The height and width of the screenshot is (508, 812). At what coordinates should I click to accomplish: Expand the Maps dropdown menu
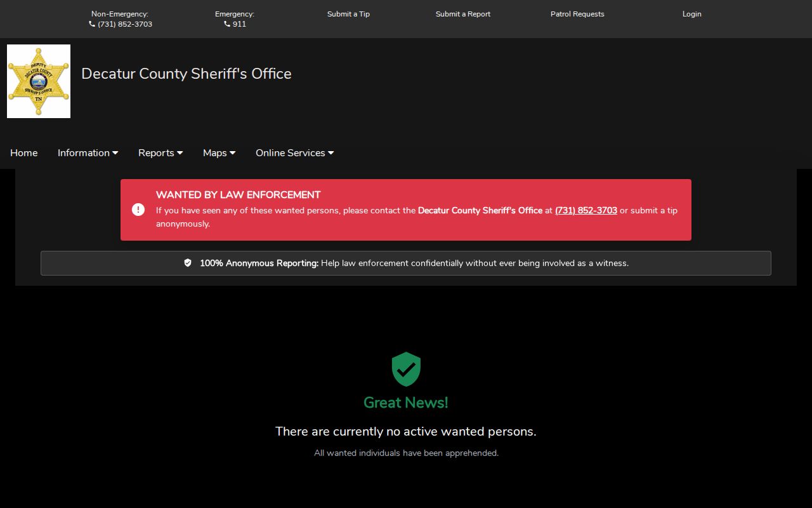[219, 153]
